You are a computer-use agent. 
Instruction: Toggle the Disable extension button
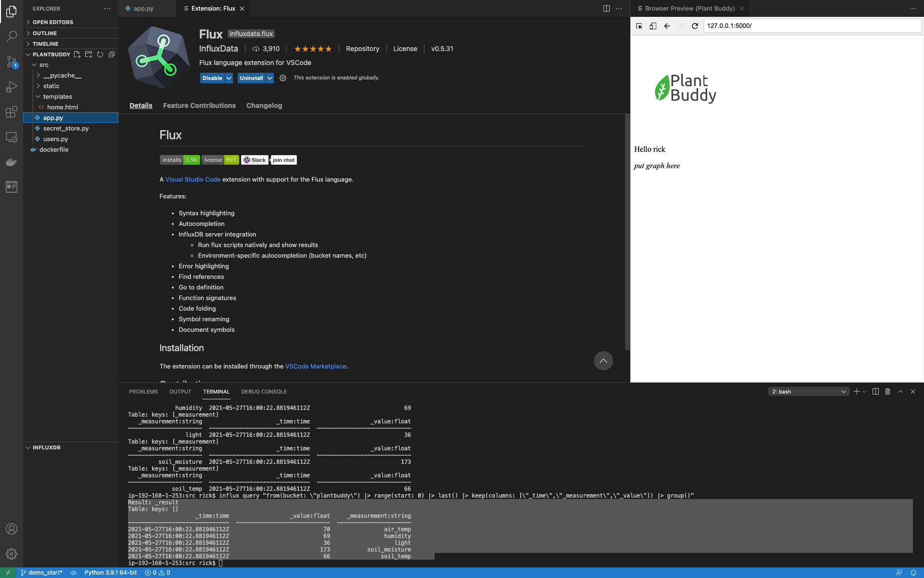[212, 78]
